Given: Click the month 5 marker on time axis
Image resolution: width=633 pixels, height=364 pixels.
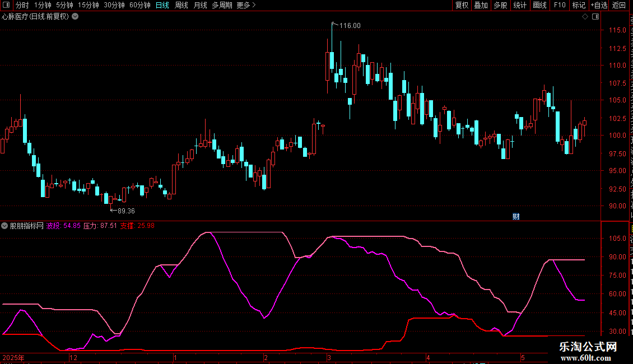Looking at the screenshot, I should pos(523,357).
